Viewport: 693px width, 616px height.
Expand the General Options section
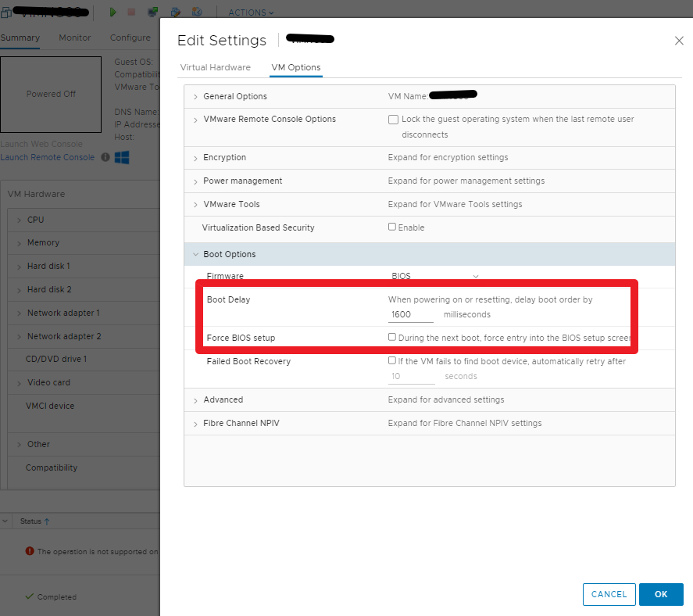click(x=196, y=97)
